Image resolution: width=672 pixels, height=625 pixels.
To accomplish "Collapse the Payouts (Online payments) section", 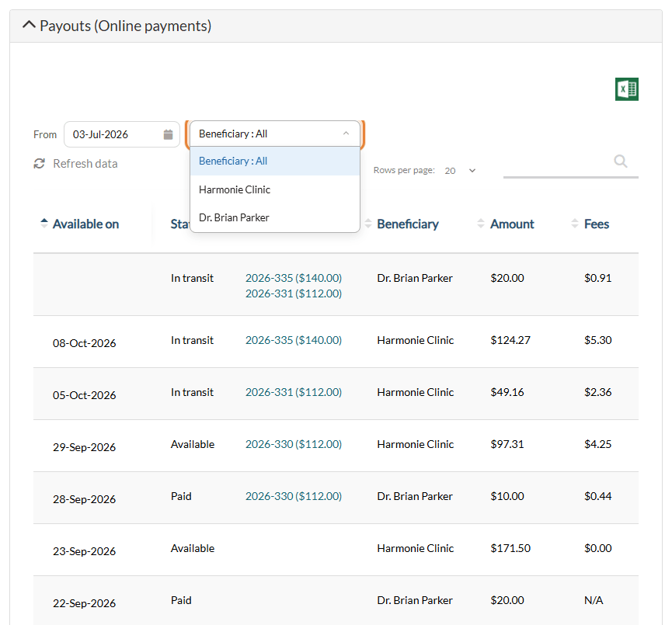I will pyautogui.click(x=29, y=25).
